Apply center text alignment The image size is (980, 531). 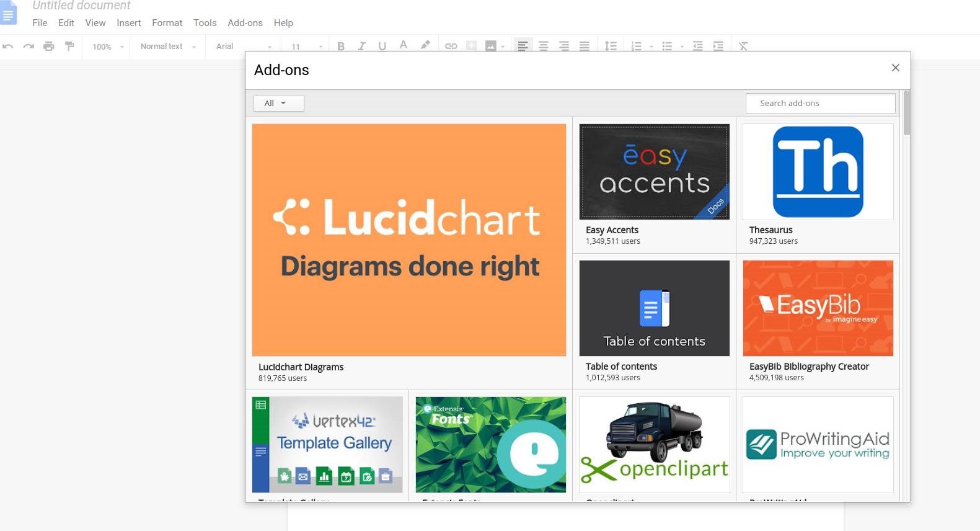[544, 46]
